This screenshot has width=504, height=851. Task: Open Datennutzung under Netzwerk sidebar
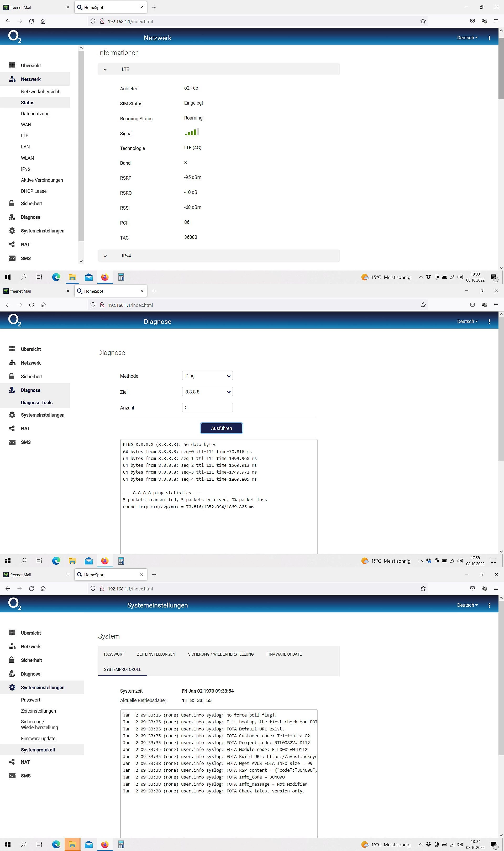35,113
